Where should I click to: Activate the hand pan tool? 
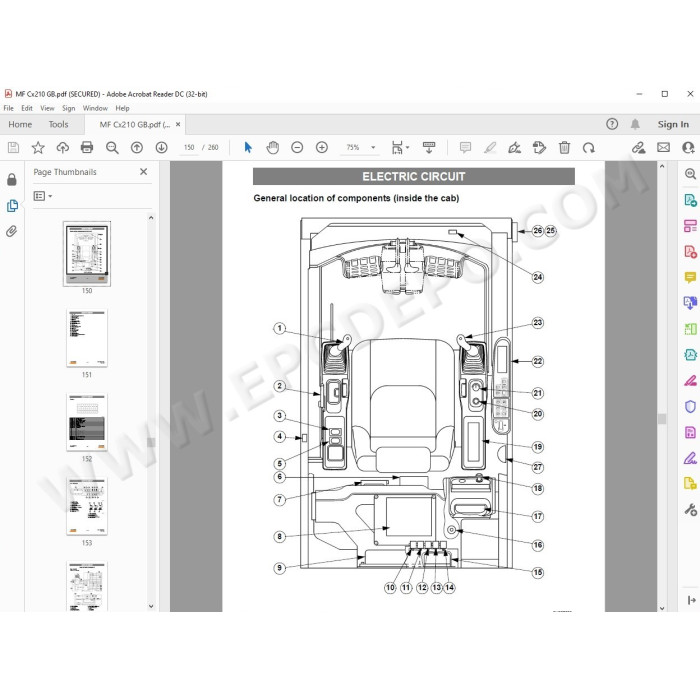tap(272, 147)
